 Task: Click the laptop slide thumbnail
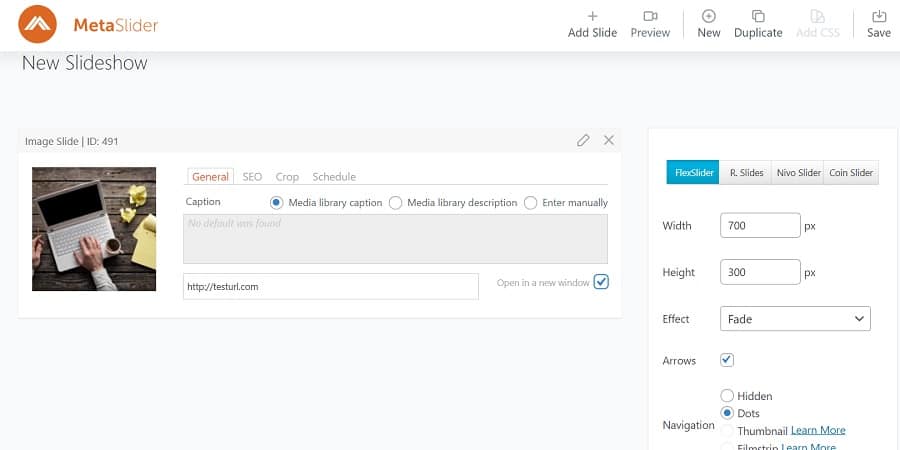(94, 229)
